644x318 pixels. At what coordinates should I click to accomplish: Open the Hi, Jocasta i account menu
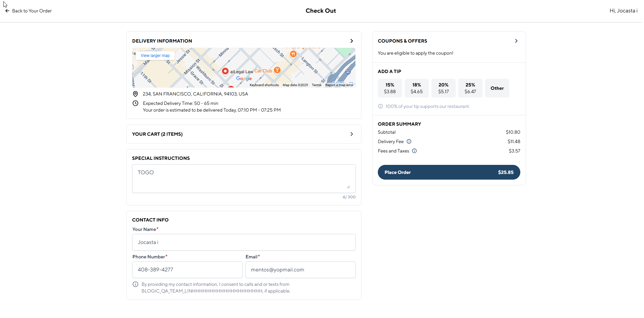point(623,11)
